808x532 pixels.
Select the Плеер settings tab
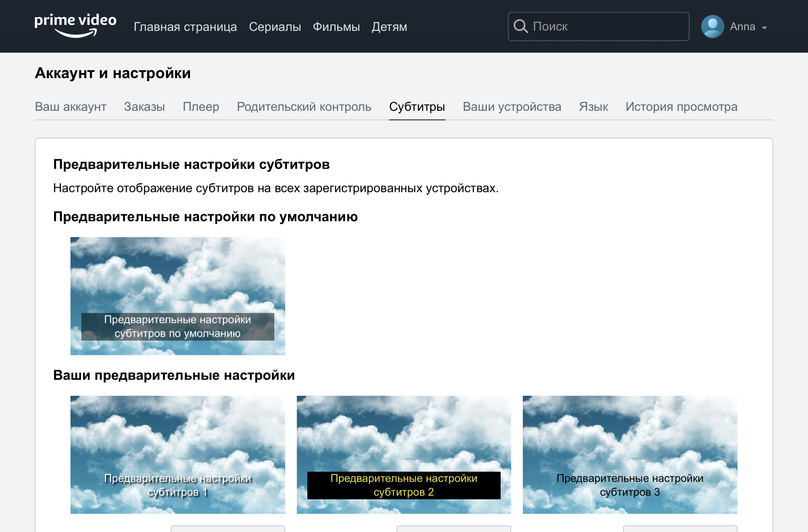(201, 107)
